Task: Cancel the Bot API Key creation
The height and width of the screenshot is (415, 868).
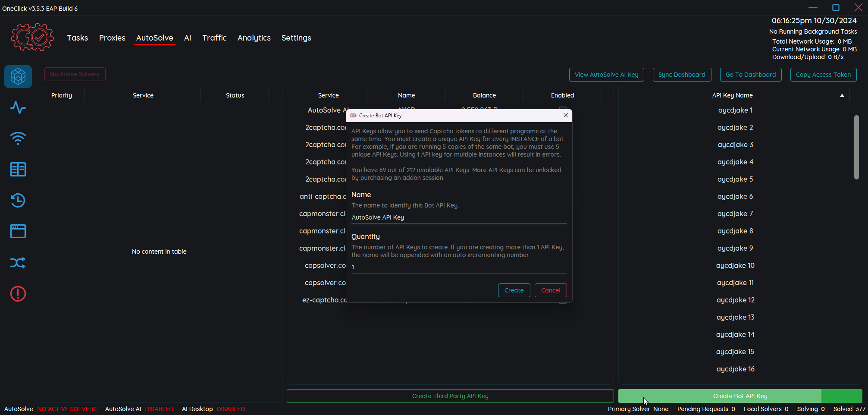Action: (x=551, y=290)
